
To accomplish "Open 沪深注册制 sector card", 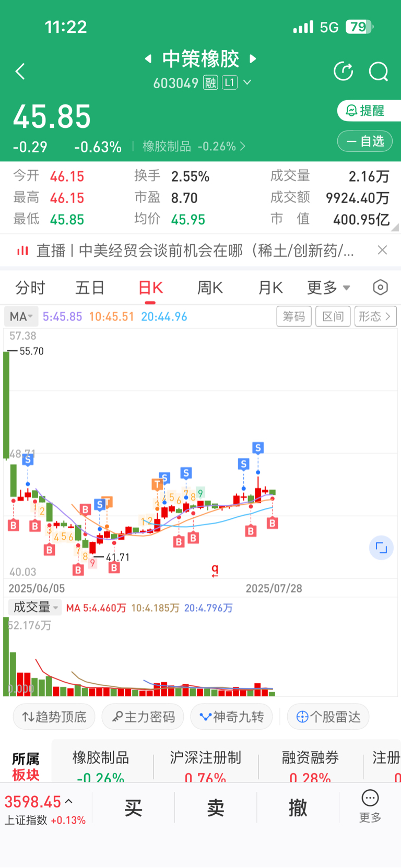I will coord(205,765).
